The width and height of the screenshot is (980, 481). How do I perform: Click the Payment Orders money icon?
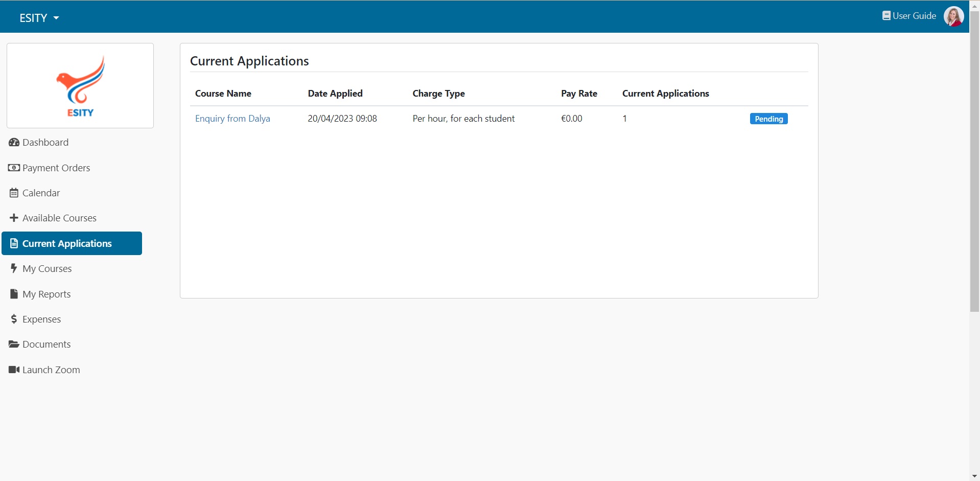click(x=14, y=168)
